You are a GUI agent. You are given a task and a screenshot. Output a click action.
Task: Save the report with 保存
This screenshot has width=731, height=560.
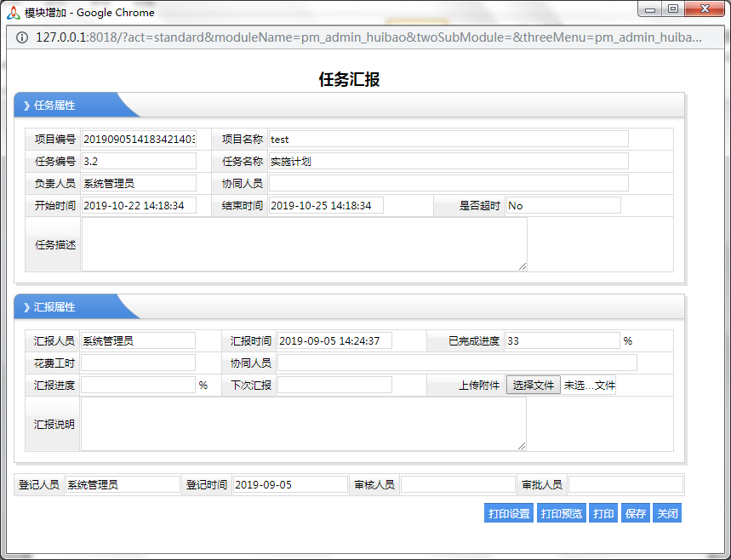tap(636, 514)
